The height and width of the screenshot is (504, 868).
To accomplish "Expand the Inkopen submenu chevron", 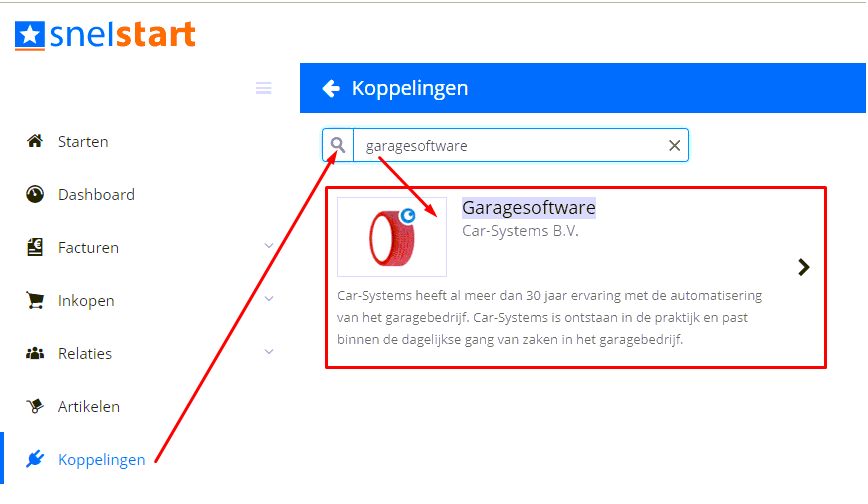I will 269,299.
